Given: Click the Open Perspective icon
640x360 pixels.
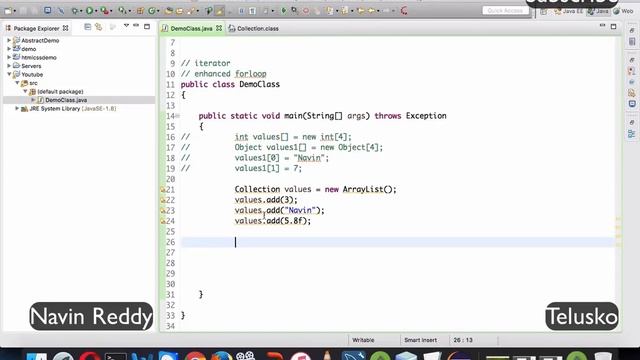Looking at the screenshot, I should point(543,11).
